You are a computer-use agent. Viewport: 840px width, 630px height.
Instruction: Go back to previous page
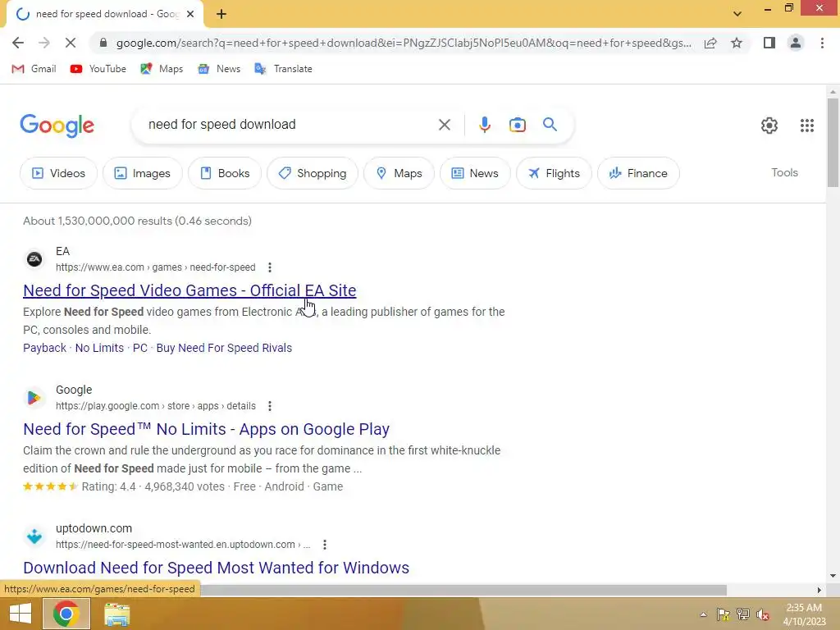(18, 43)
